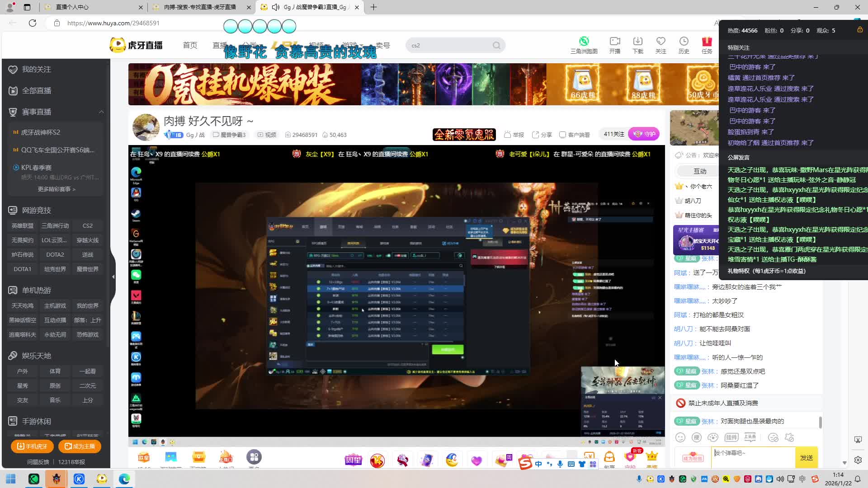Toggle the block danmaku messages icon
Viewport: 868px width, 488px height.
[773, 437]
